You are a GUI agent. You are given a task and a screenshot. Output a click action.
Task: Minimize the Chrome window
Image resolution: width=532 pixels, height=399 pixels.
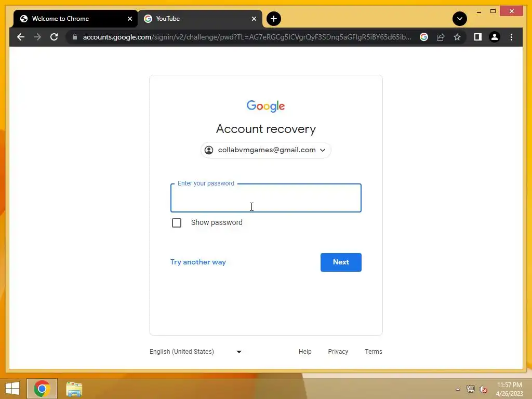(x=479, y=12)
